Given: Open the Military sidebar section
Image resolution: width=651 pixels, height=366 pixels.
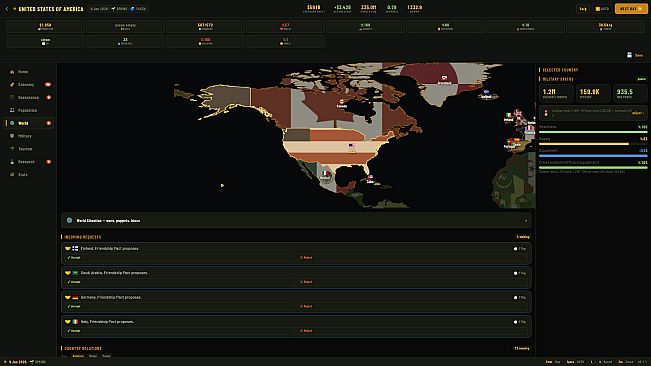Looking at the screenshot, I should tap(29, 136).
